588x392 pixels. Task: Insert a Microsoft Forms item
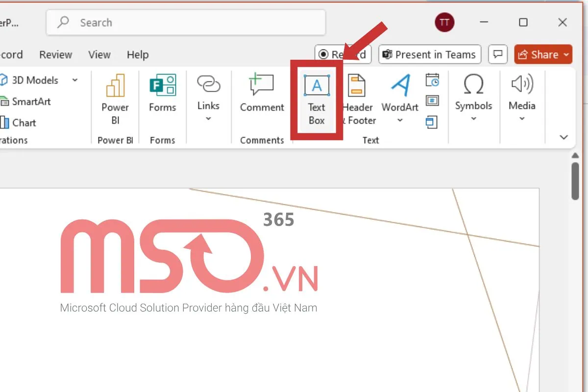tap(163, 95)
